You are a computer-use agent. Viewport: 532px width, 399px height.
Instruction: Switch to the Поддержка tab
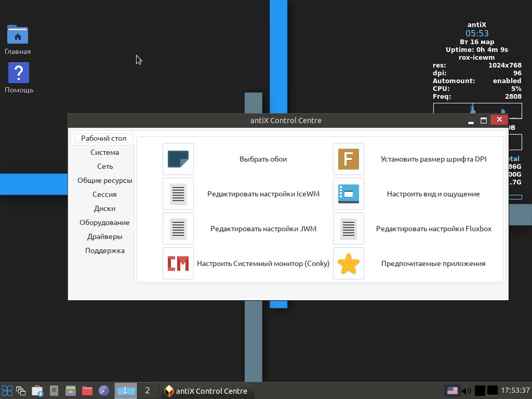point(104,251)
